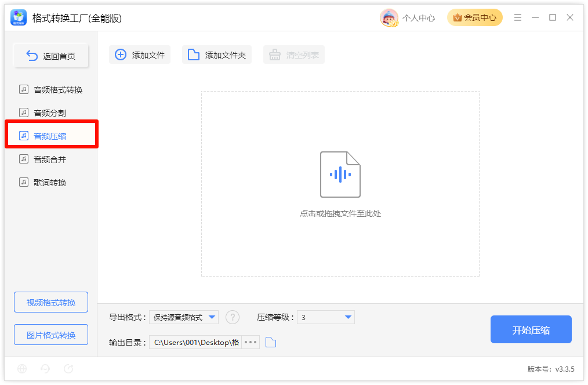
Task: Switch to 图片格式转换 image conversion
Action: tap(51, 335)
